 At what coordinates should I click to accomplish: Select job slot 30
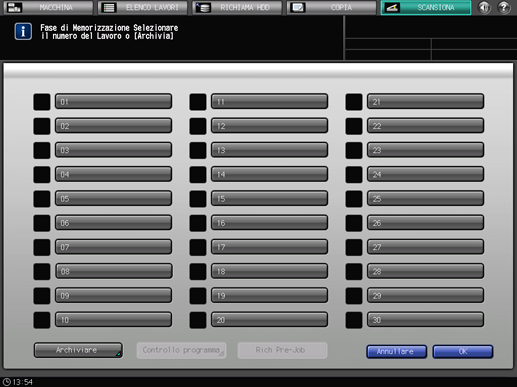[x=426, y=320]
